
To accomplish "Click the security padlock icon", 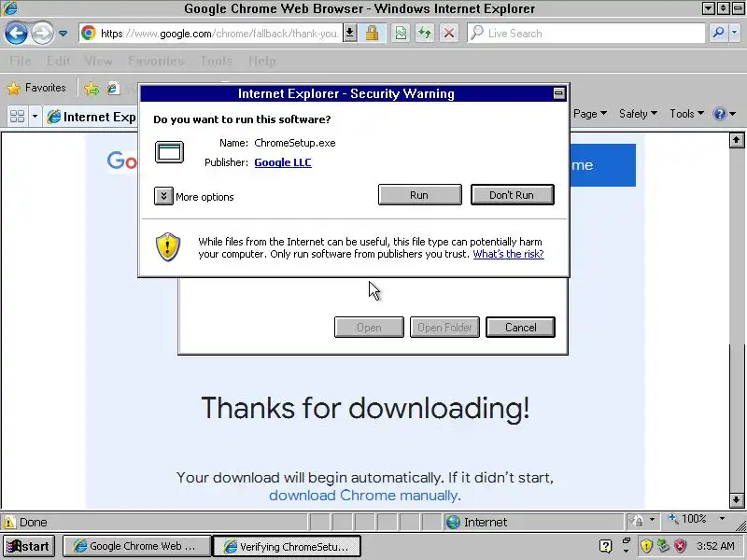I will pos(372,33).
